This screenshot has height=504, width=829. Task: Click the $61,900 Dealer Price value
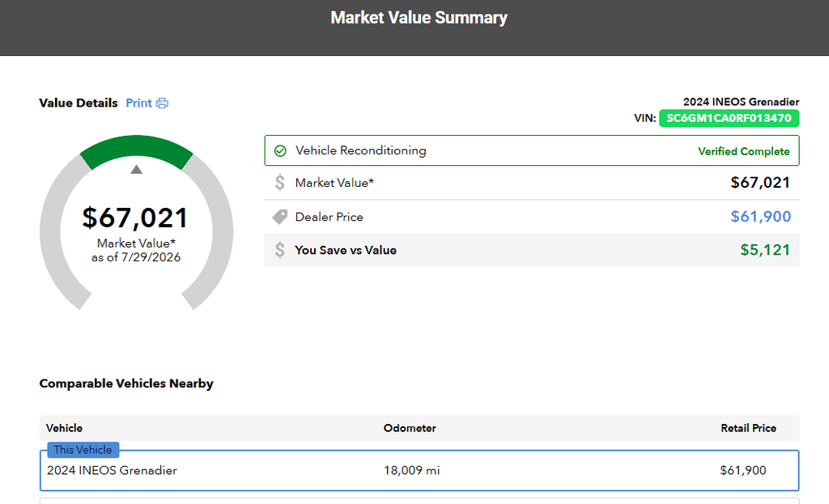761,217
